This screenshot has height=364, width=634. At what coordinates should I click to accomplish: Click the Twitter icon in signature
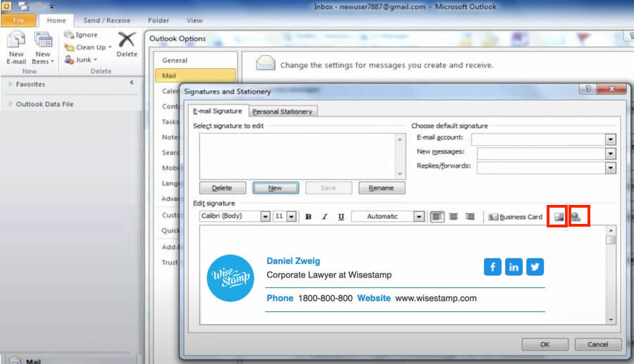535,267
